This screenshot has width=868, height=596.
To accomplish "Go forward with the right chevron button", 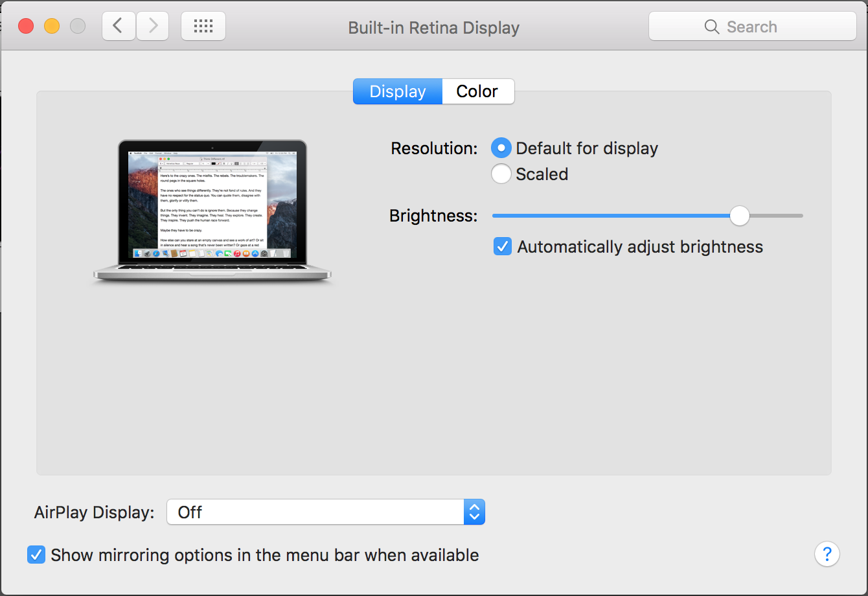I will [x=153, y=26].
